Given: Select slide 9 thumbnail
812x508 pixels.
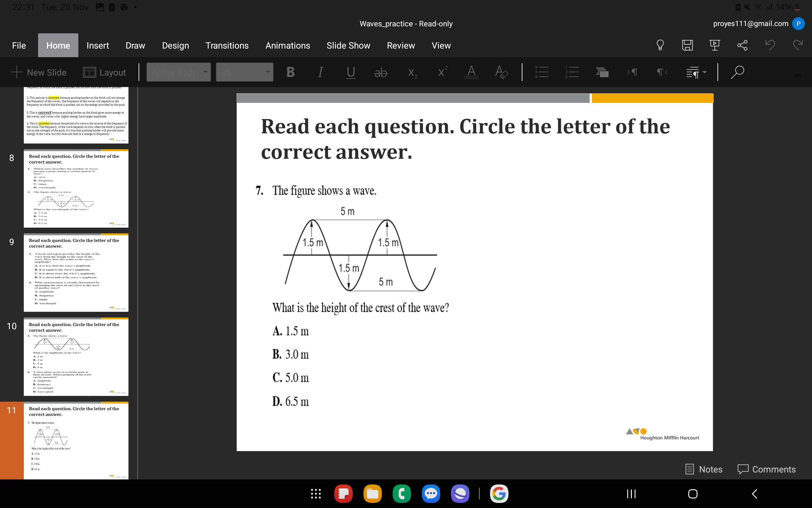Looking at the screenshot, I should [x=76, y=272].
